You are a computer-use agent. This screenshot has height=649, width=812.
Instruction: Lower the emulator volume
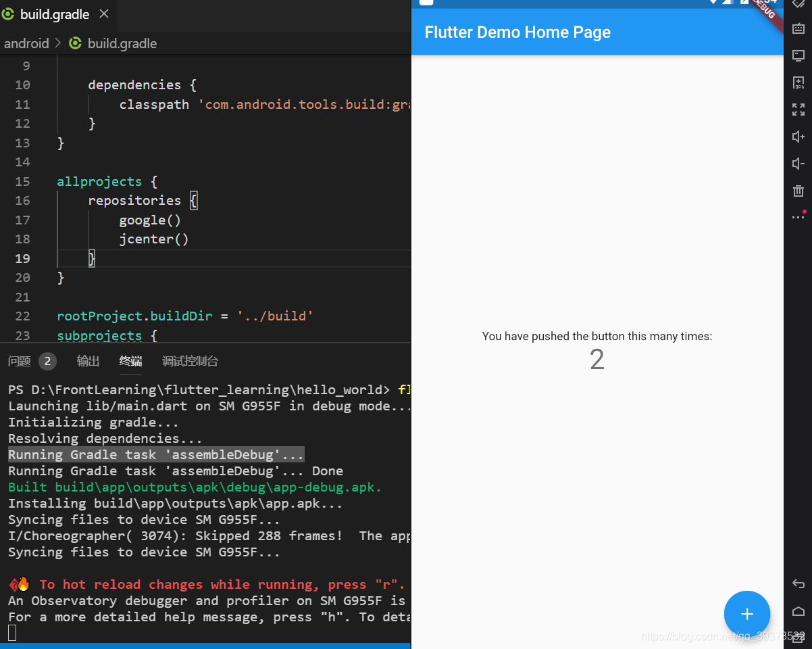click(798, 164)
